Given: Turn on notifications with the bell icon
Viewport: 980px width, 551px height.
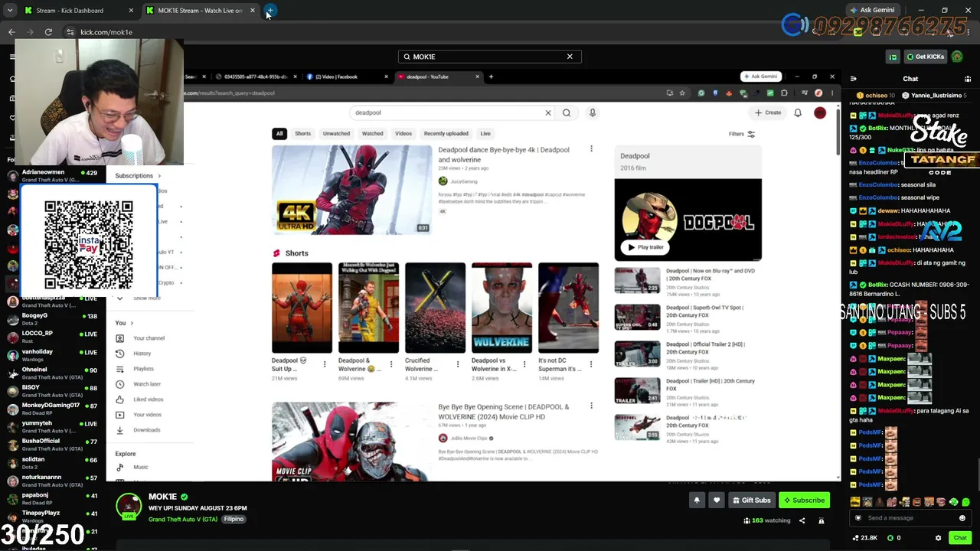Looking at the screenshot, I should pos(697,500).
